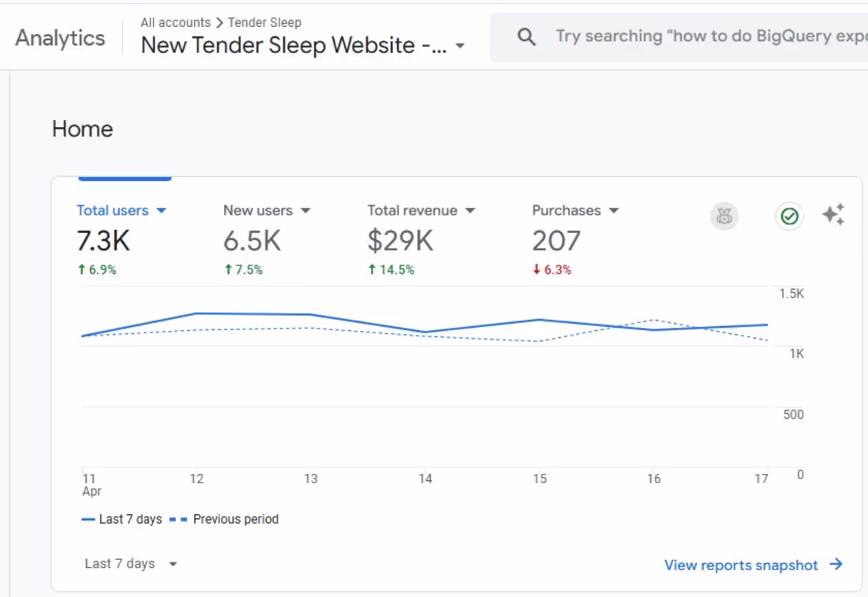Viewport: 868px width, 597px height.
Task: Click the search magnifying glass icon
Action: click(526, 36)
